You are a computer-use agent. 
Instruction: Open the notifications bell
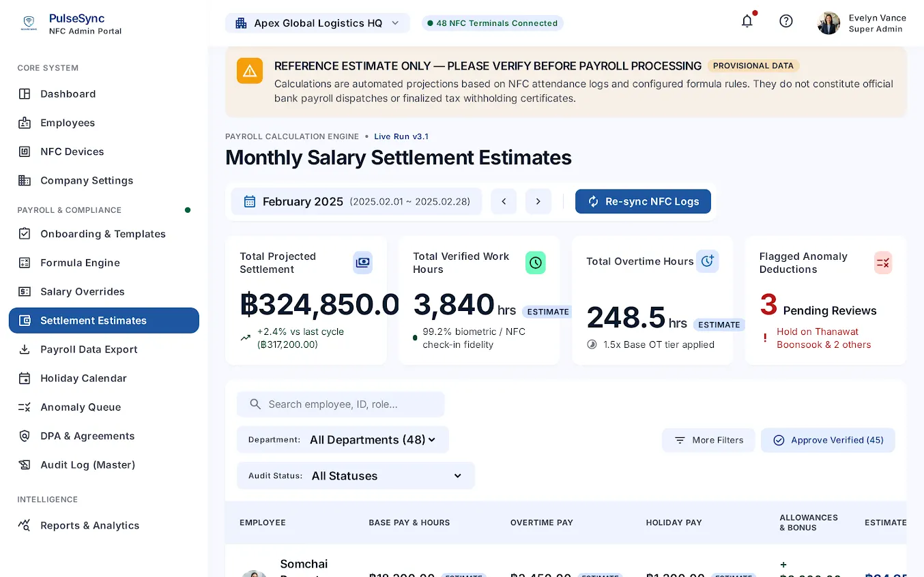(747, 21)
